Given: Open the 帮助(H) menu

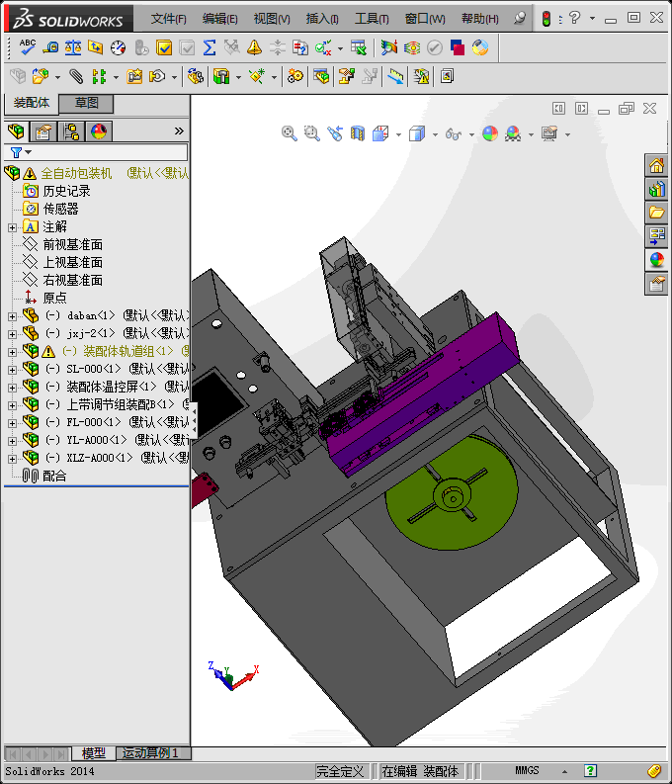Looking at the screenshot, I should [479, 19].
